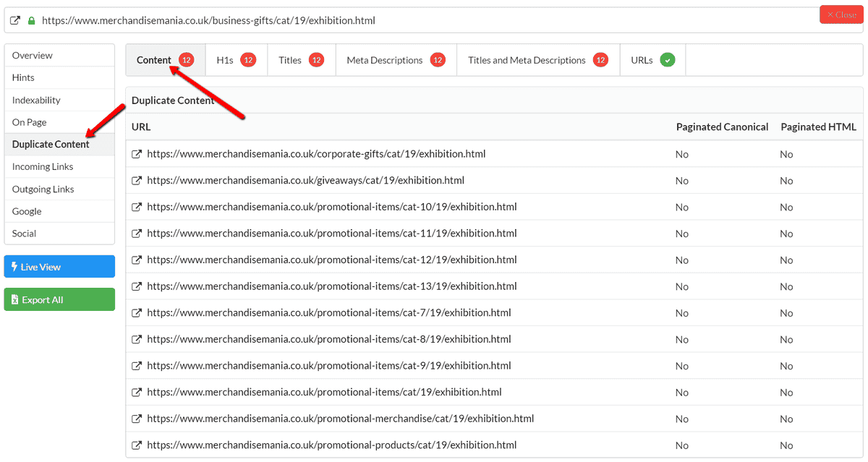868x462 pixels.
Task: Open external link icon beside the address bar URL
Action: coord(15,20)
